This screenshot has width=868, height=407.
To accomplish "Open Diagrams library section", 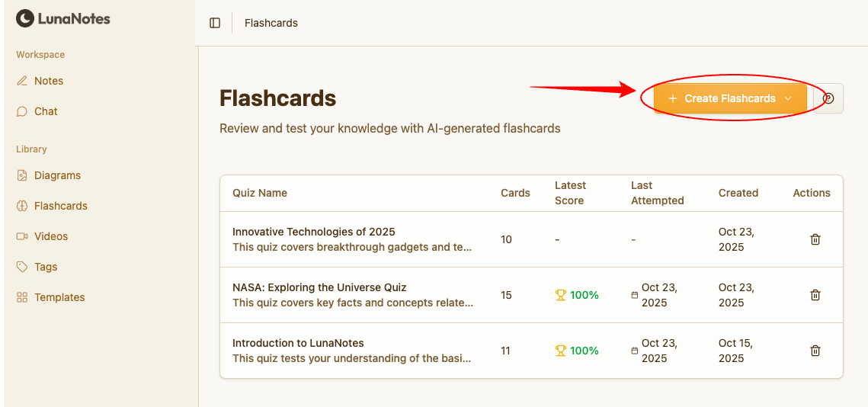I will point(57,175).
